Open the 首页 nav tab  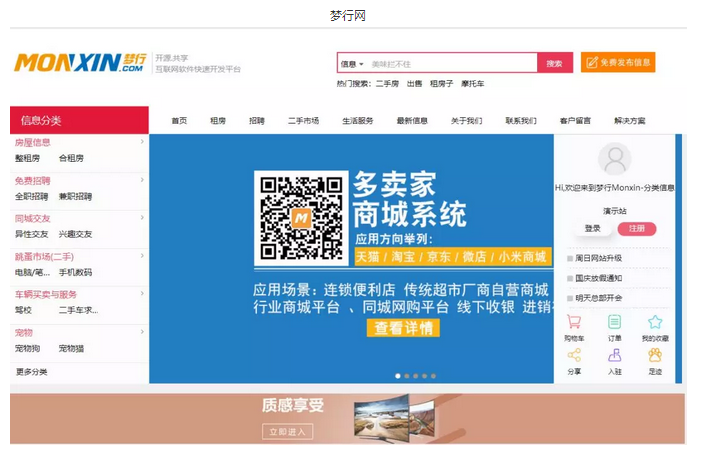pyautogui.click(x=179, y=121)
